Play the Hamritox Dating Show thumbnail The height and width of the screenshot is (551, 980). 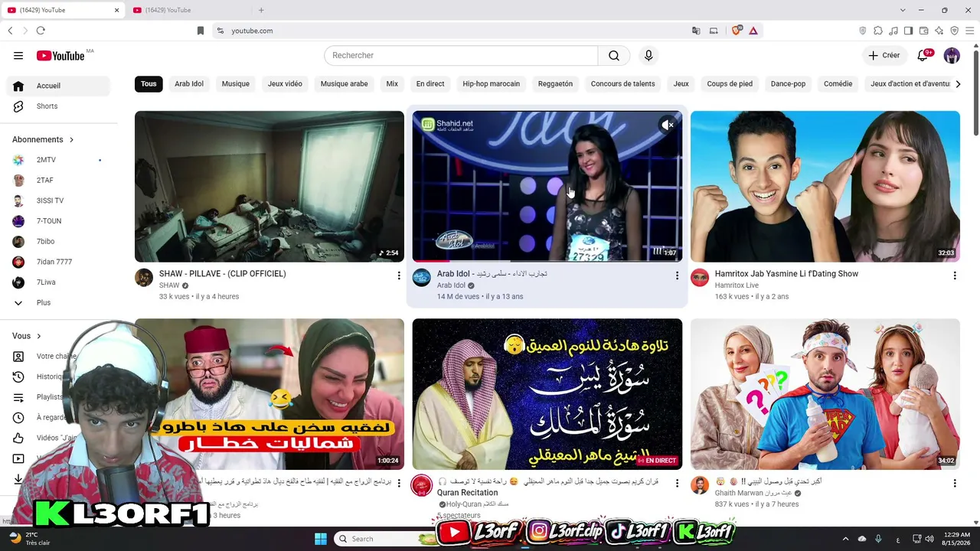pyautogui.click(x=825, y=187)
